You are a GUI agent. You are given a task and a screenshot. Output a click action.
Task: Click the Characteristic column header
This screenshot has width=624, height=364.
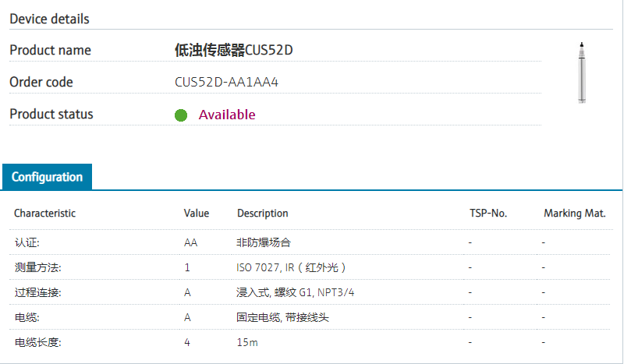(x=45, y=213)
